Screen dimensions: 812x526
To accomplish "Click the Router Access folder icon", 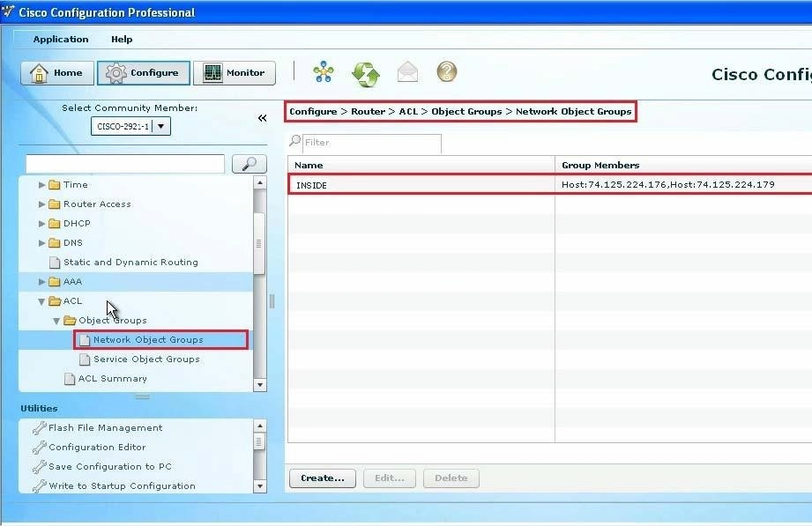I will coord(55,204).
